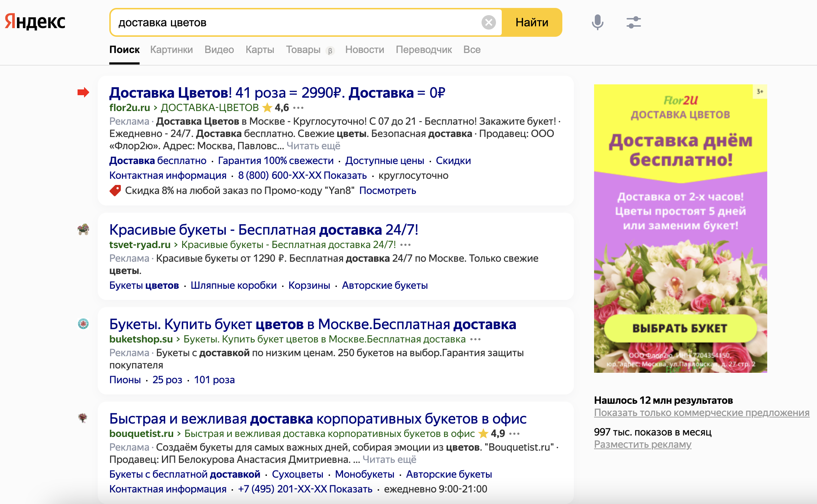Clear the search query with X icon
The image size is (817, 504).
coord(488,22)
